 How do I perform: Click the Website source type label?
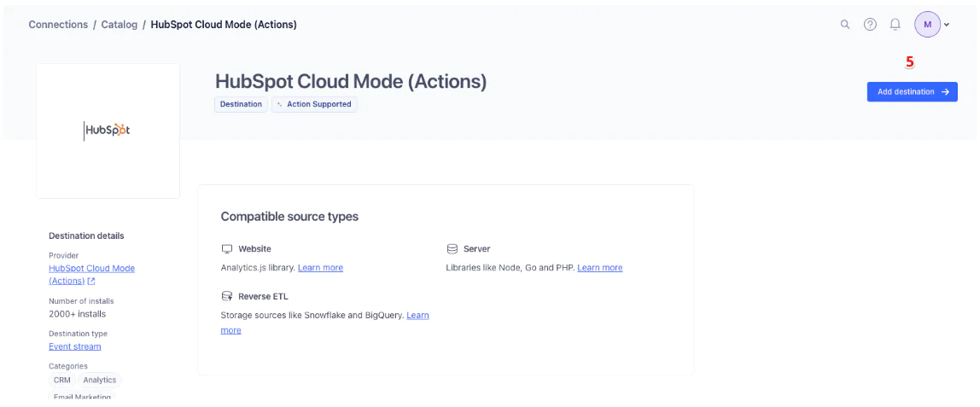pyautogui.click(x=254, y=248)
